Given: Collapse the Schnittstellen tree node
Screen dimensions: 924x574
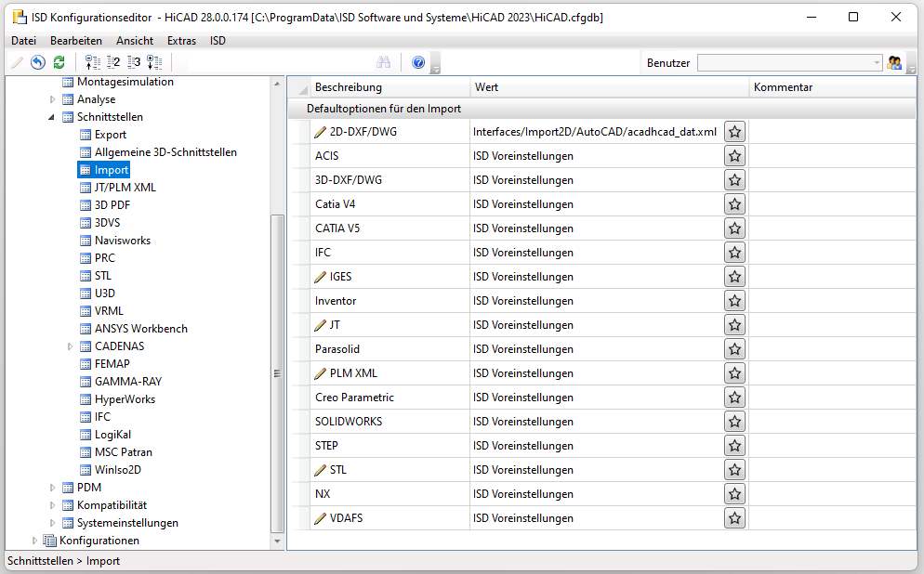Looking at the screenshot, I should click(x=52, y=117).
